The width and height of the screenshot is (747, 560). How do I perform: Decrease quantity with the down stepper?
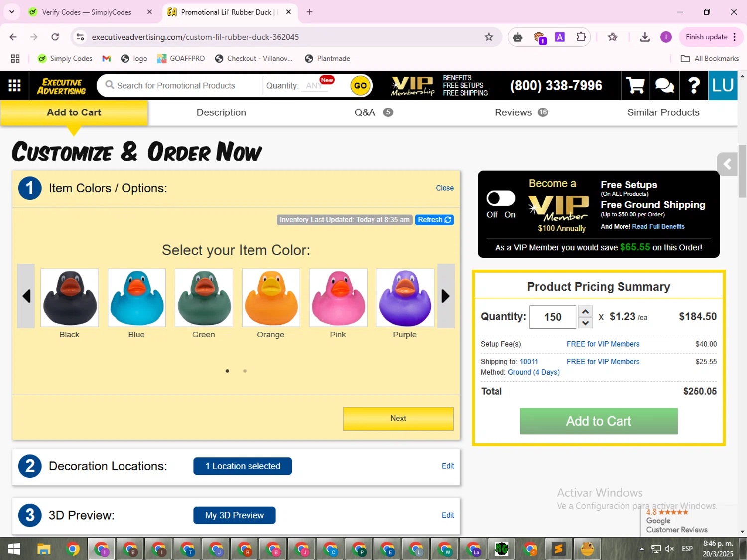pyautogui.click(x=586, y=323)
